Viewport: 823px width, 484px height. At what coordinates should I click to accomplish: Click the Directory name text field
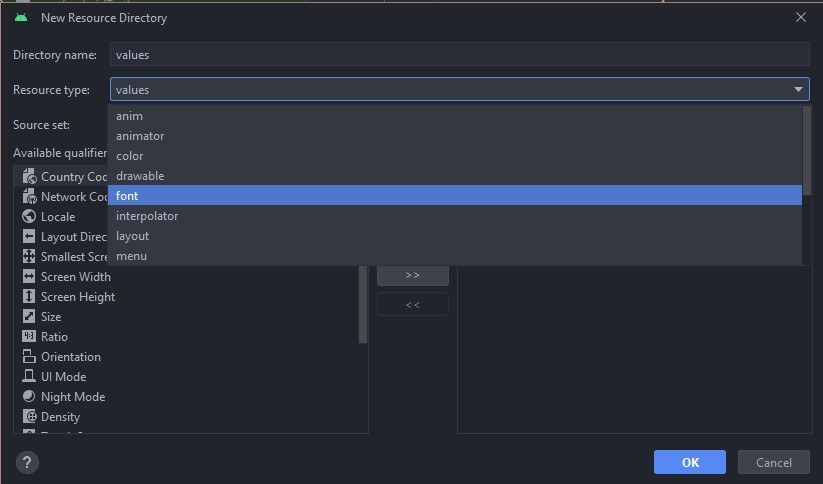click(459, 55)
